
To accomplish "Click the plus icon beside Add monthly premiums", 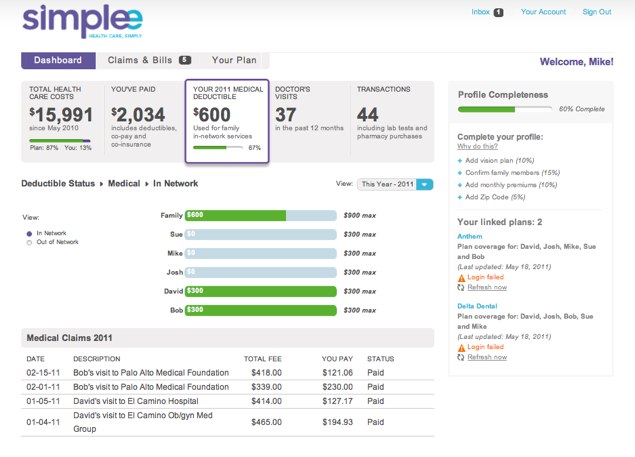I will coord(460,186).
